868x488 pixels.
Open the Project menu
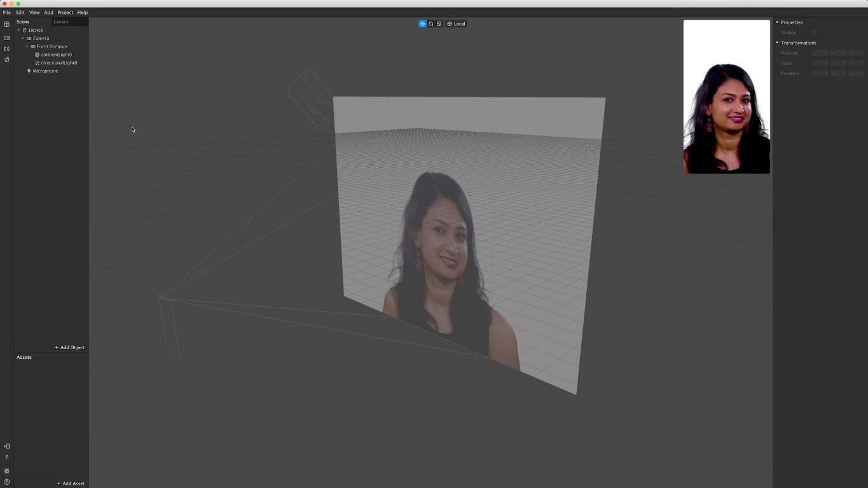click(x=65, y=12)
